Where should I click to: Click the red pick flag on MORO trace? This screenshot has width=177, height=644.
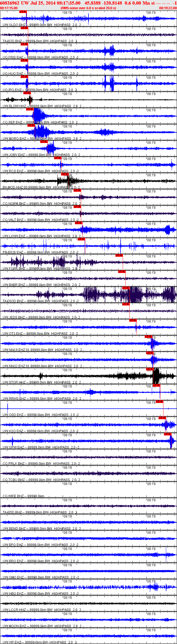click(31, 125)
